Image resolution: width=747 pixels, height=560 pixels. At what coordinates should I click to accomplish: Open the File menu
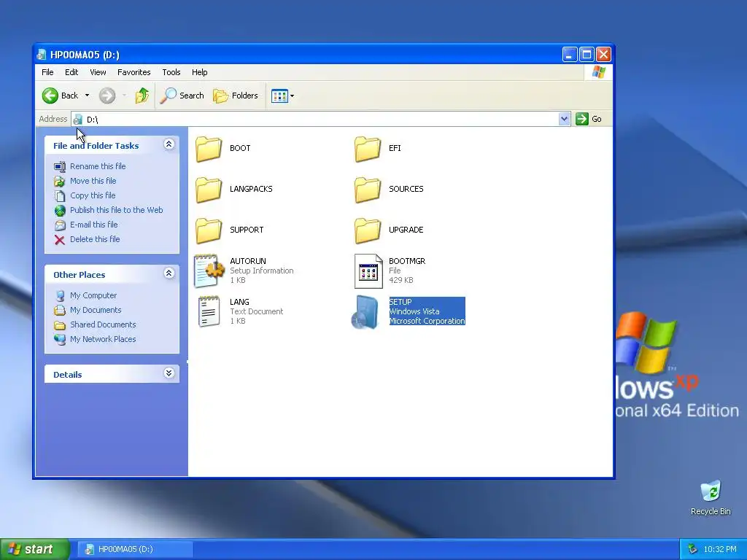47,72
